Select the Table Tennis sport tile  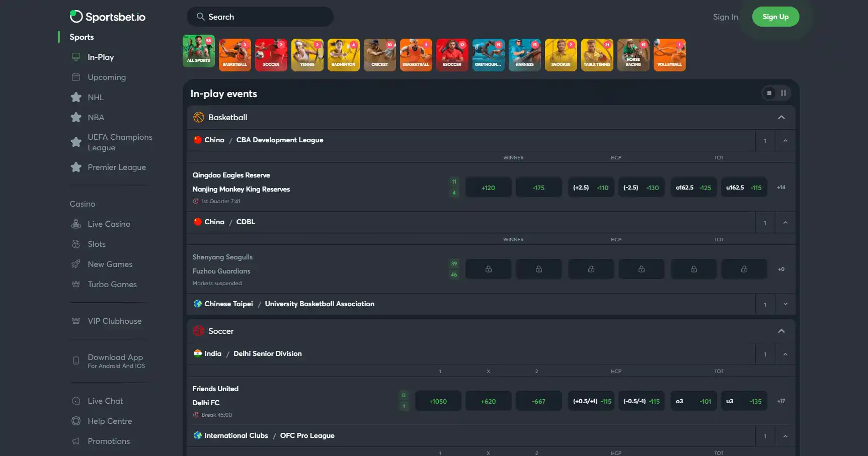(597, 55)
